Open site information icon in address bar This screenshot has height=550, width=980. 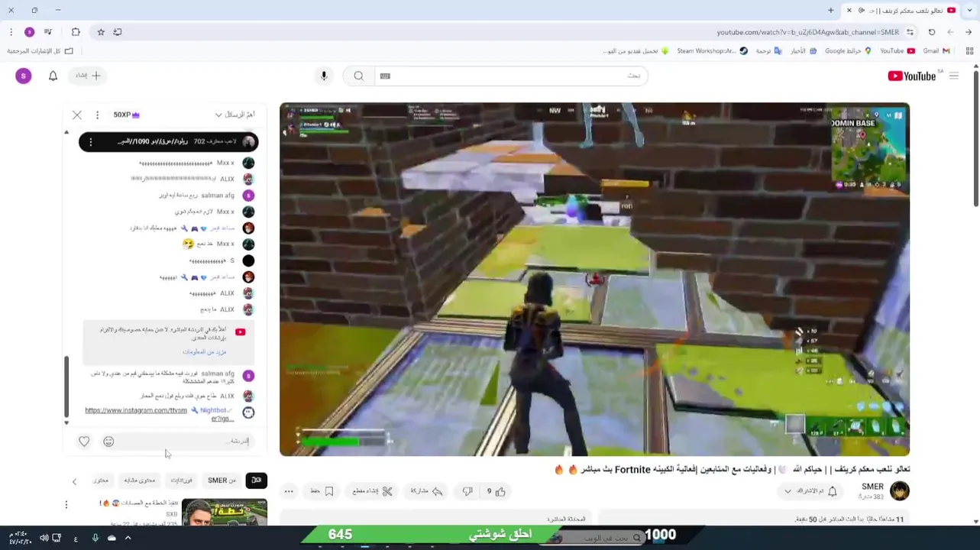point(910,32)
